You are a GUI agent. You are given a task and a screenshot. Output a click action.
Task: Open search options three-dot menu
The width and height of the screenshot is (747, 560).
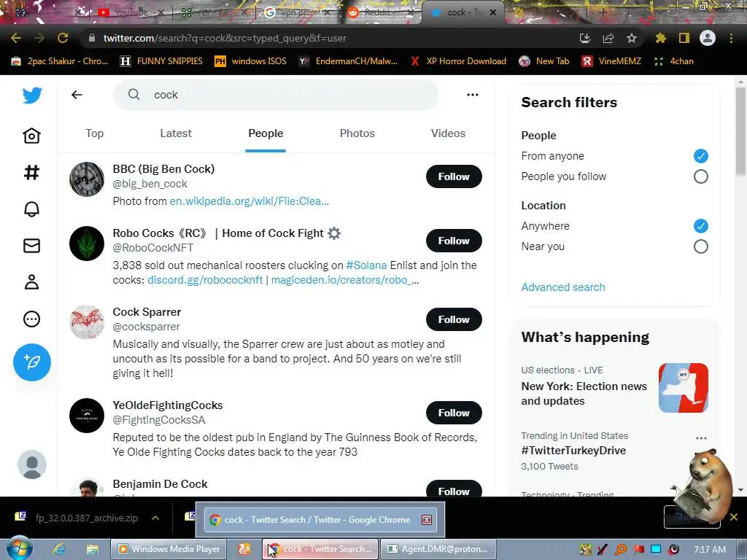[473, 95]
